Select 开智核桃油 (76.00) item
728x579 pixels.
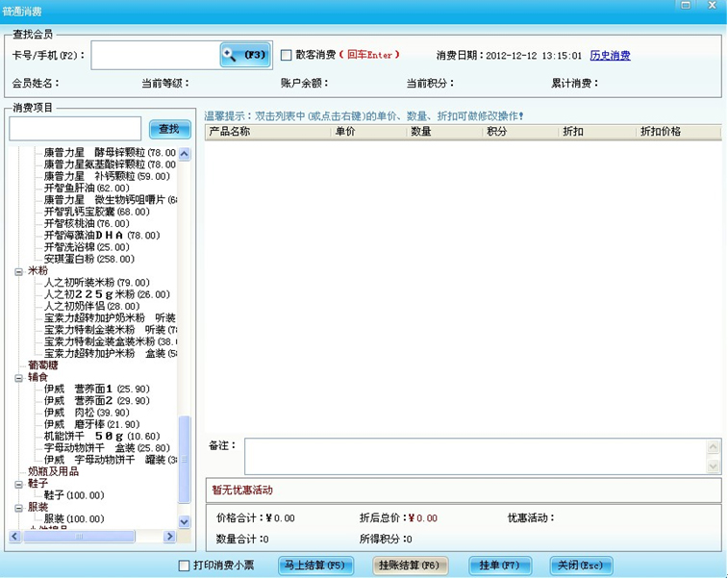(x=87, y=224)
